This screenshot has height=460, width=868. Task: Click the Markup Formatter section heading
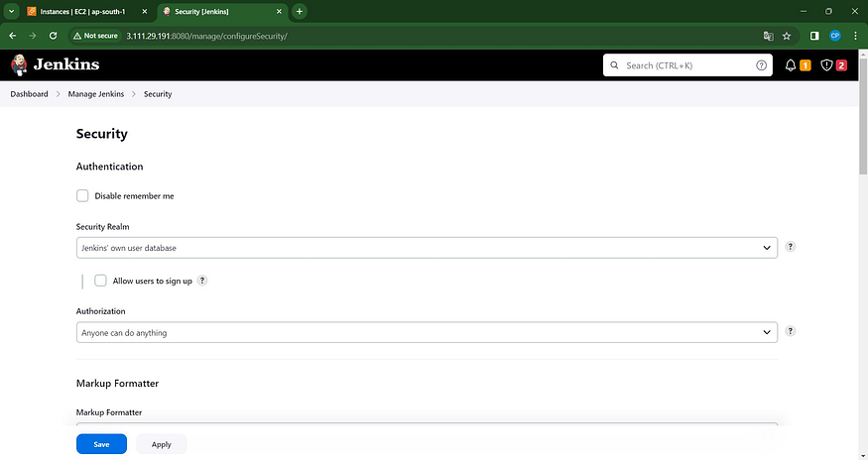(117, 383)
